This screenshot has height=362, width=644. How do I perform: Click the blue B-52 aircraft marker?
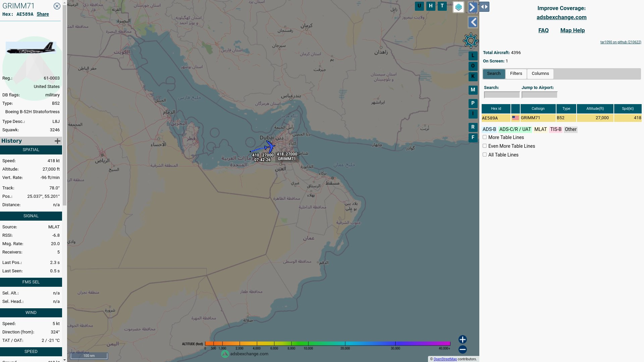click(270, 147)
